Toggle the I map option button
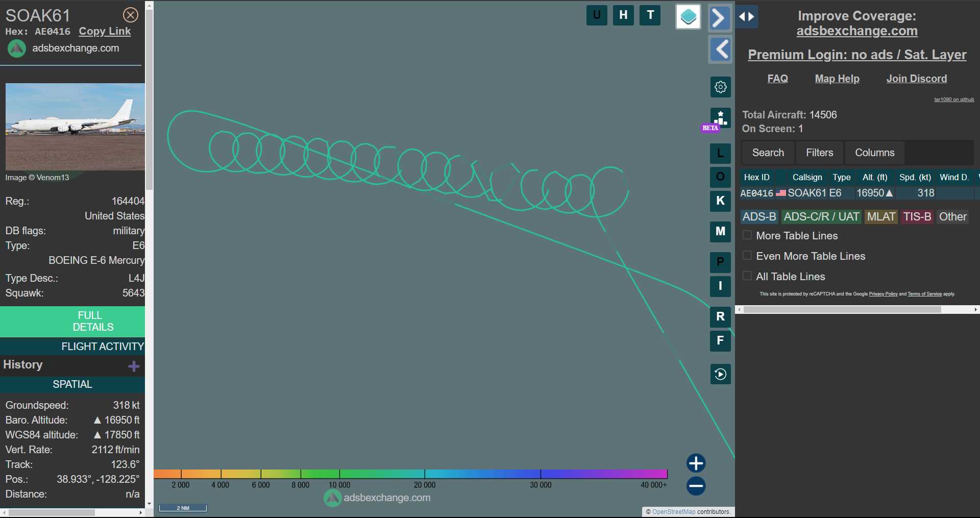The height and width of the screenshot is (518, 980). 720,286
